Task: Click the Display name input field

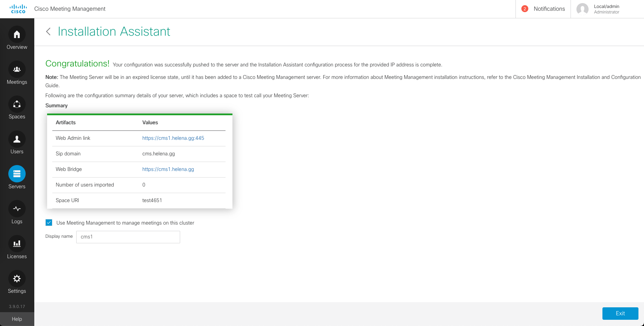Action: click(x=128, y=237)
